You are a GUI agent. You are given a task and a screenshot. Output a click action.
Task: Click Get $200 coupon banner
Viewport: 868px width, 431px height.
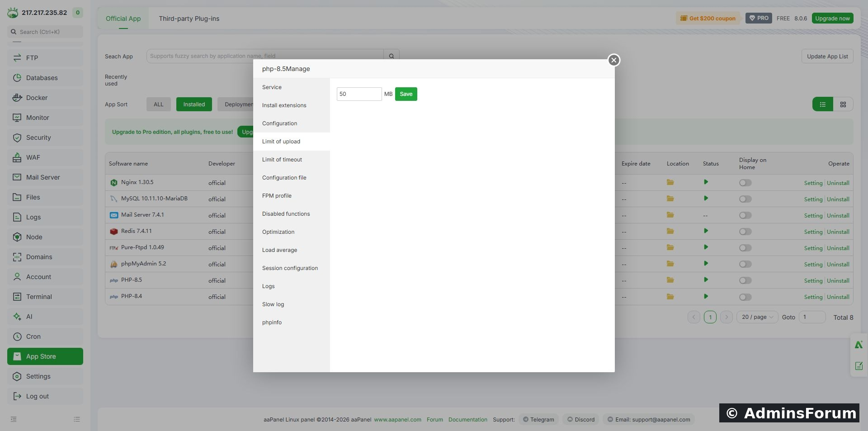pyautogui.click(x=708, y=19)
